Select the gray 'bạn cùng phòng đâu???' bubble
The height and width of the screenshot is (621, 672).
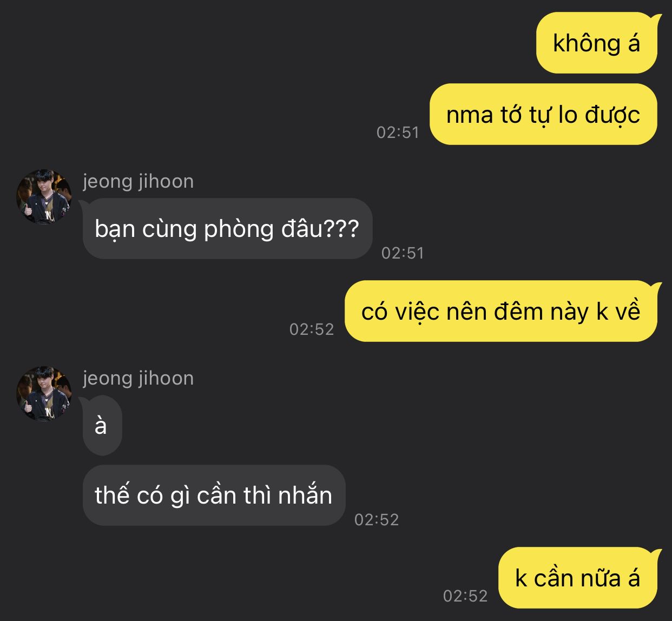(x=227, y=229)
